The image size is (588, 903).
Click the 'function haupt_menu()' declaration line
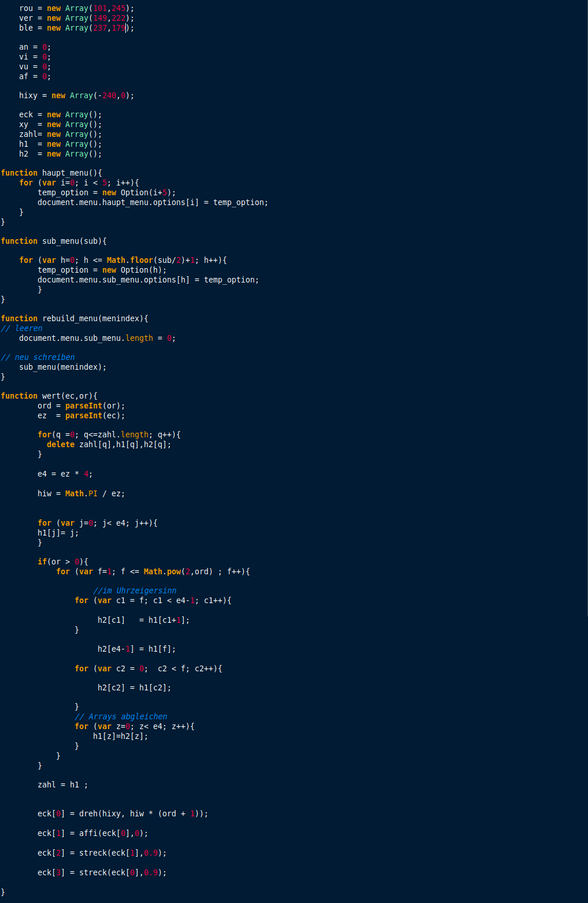tap(51, 173)
